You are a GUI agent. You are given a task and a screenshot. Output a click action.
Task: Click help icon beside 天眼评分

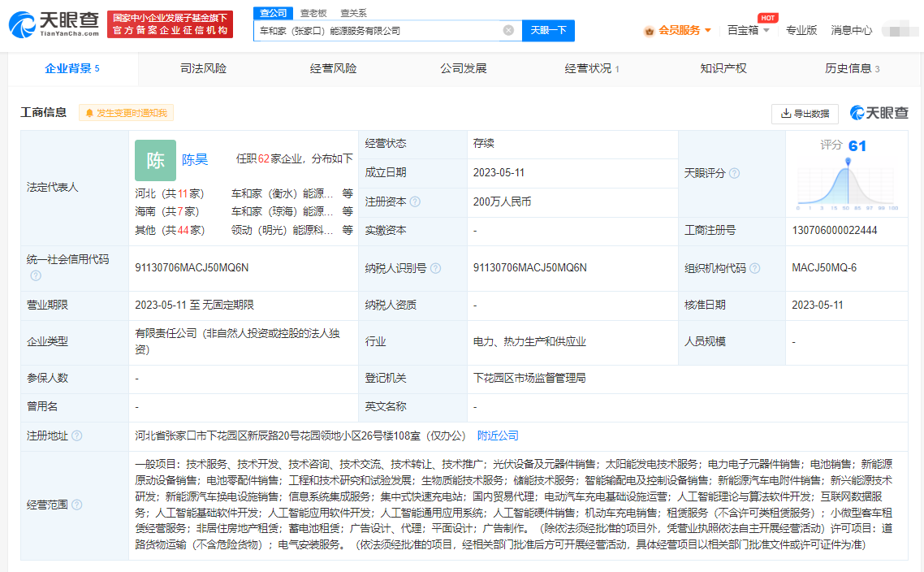click(734, 173)
